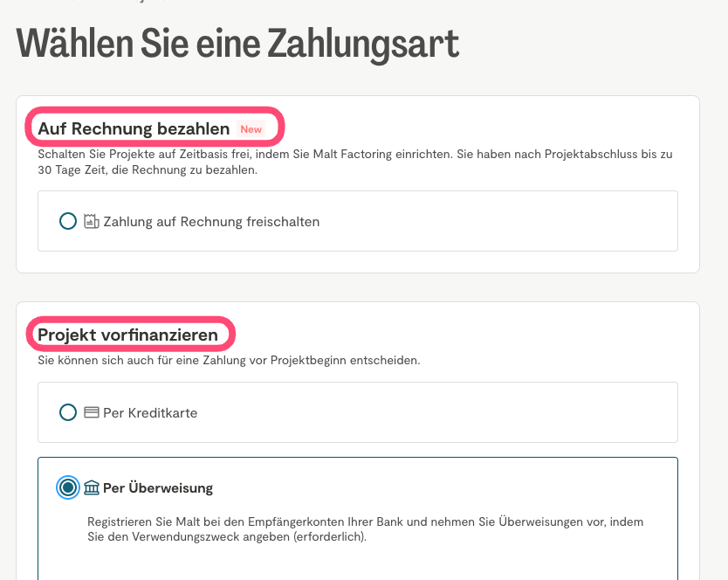Select the 'Zahlung auf Rechnung freischalten' radio button
The height and width of the screenshot is (580, 728).
pos(68,221)
